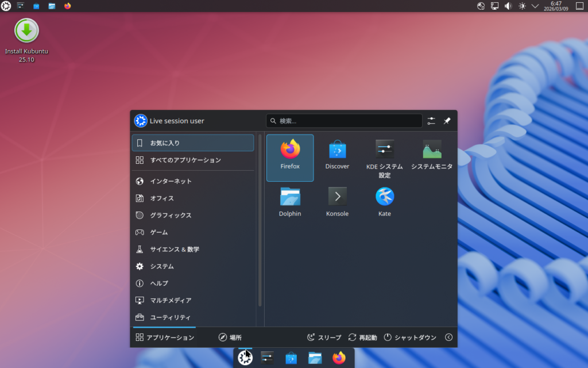This screenshot has width=588, height=368.
Task: Expand hidden system tray icons arrow
Action: [535, 6]
